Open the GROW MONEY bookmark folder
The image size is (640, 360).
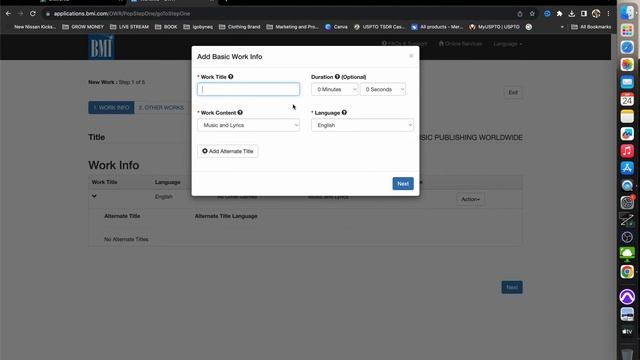click(83, 27)
